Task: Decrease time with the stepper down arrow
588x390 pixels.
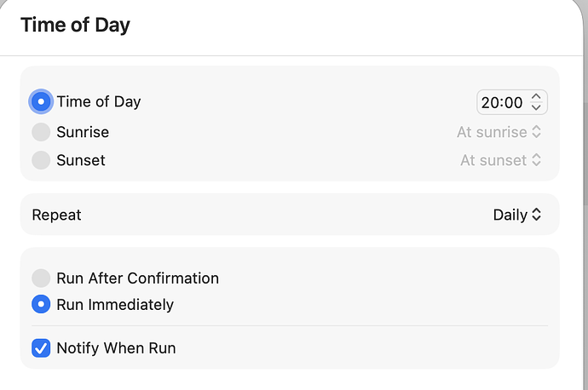Action: 536,107
